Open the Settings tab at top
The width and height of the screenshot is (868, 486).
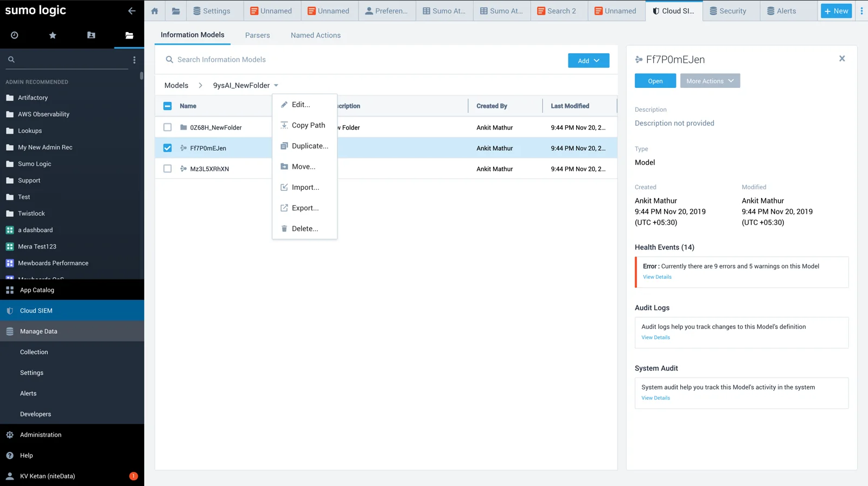tap(215, 11)
